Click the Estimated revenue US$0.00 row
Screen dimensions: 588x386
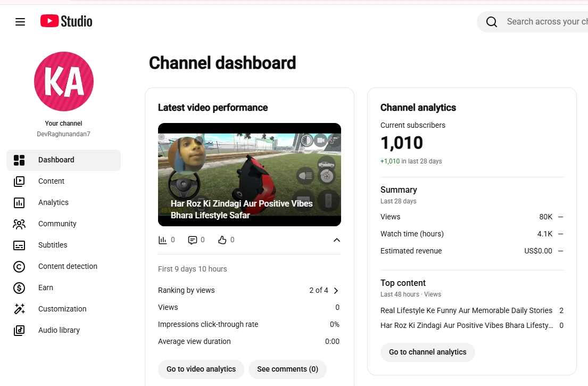click(472, 251)
